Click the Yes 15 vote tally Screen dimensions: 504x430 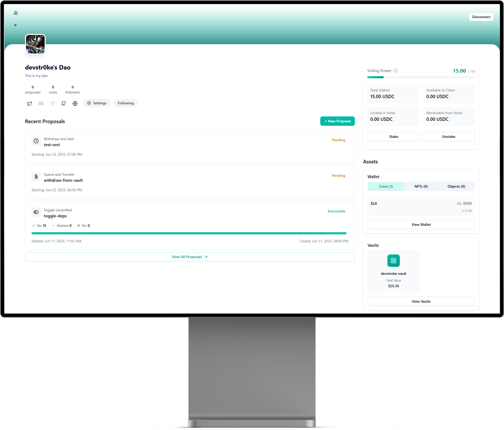pos(39,226)
